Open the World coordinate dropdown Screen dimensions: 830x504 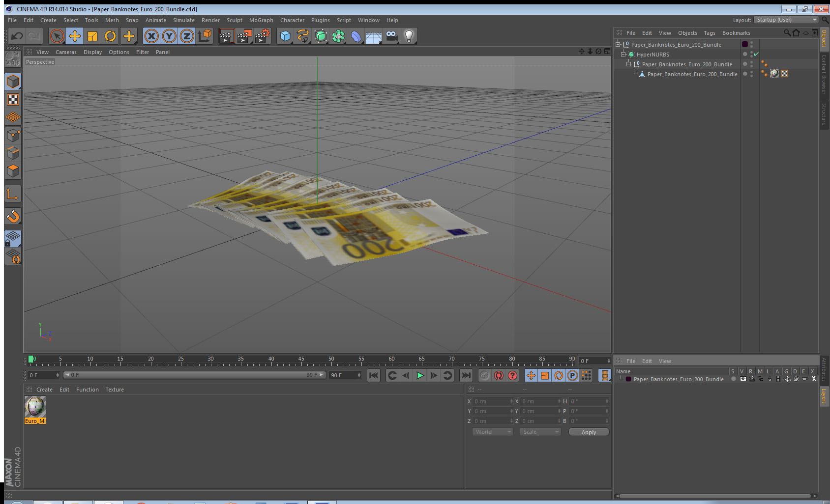tap(493, 432)
